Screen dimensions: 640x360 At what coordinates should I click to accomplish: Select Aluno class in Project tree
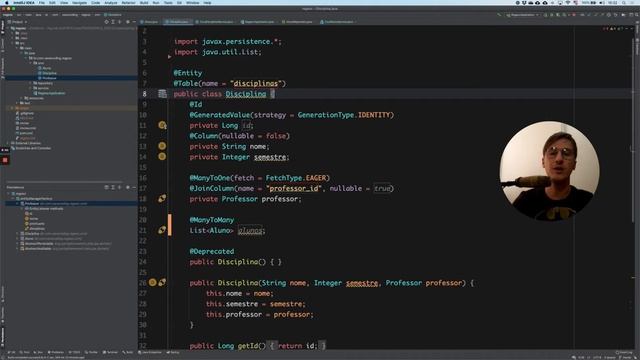[47, 68]
